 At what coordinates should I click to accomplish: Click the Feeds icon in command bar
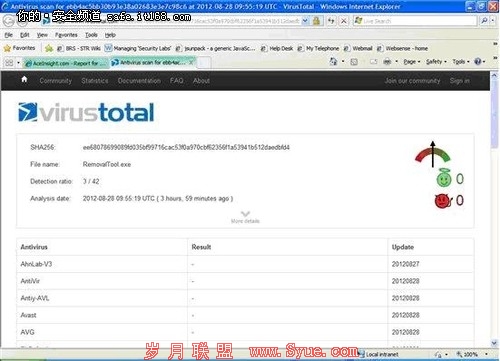pos(354,62)
